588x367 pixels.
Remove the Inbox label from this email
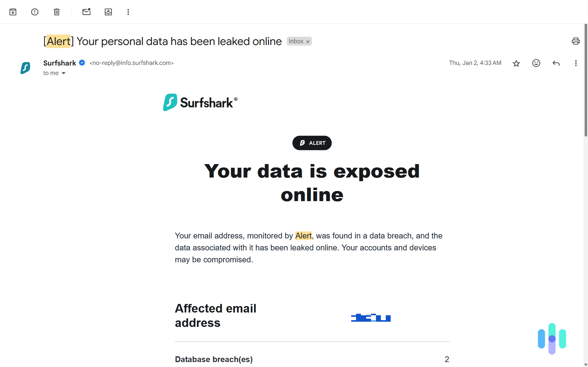click(308, 41)
